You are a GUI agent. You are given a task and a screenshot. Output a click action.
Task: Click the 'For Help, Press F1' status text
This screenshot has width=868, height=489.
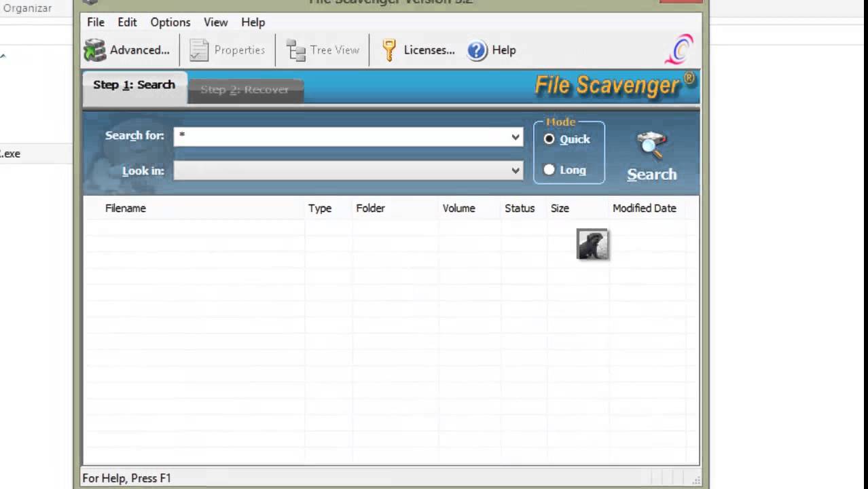point(127,479)
